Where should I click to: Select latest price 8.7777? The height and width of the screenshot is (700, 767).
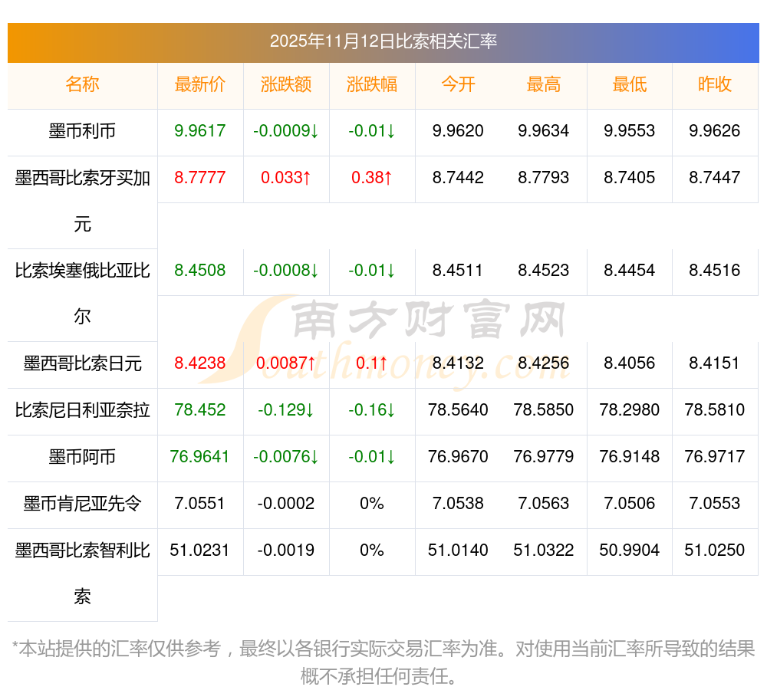pos(200,177)
